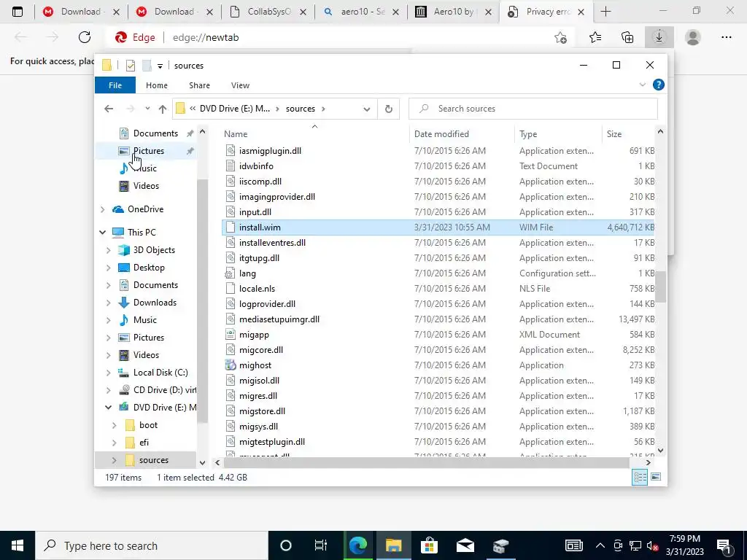Click the Edge Downloads toolbar icon
Viewport: 747px width, 560px height.
click(x=659, y=37)
